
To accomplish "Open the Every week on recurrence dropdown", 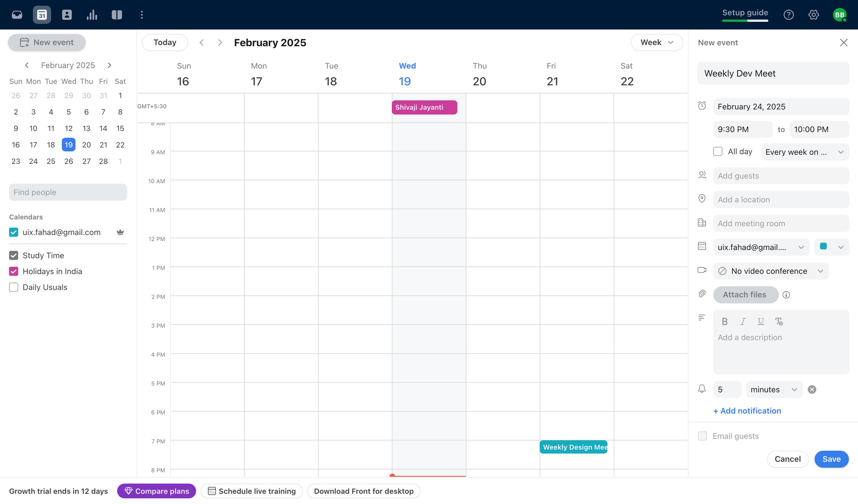I will (x=805, y=152).
